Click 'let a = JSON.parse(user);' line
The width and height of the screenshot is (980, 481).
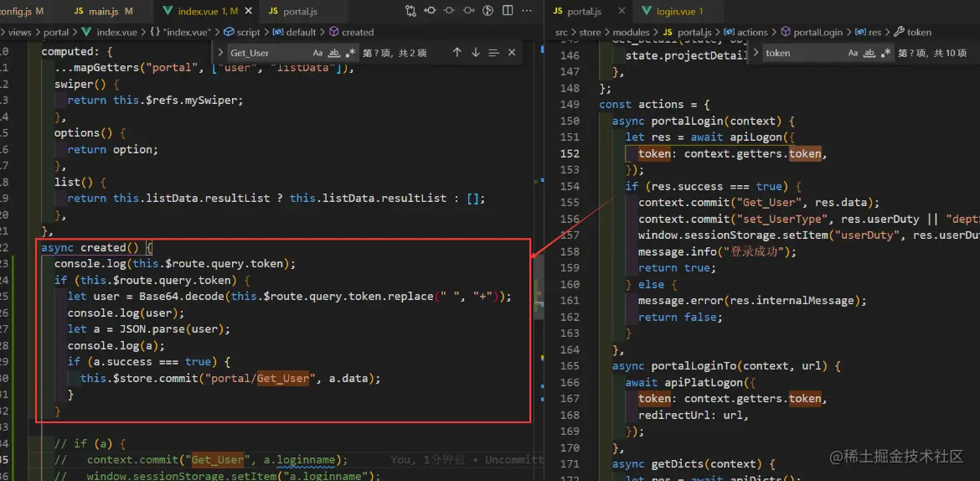[x=149, y=329]
